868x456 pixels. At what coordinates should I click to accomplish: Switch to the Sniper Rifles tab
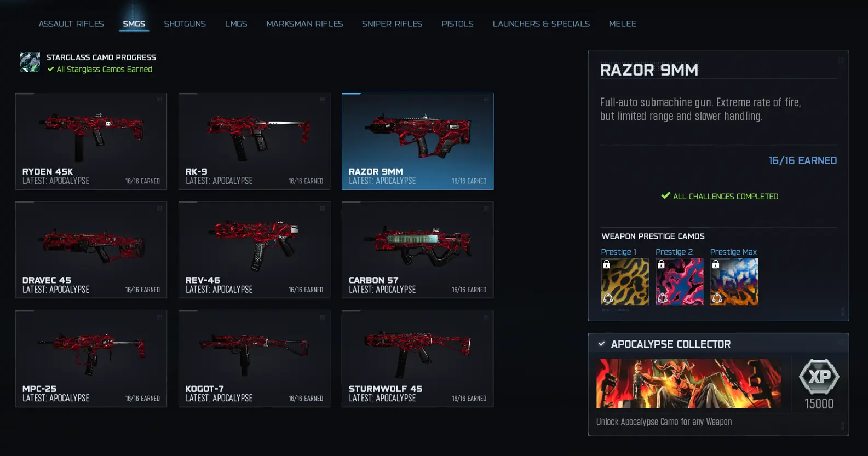392,24
